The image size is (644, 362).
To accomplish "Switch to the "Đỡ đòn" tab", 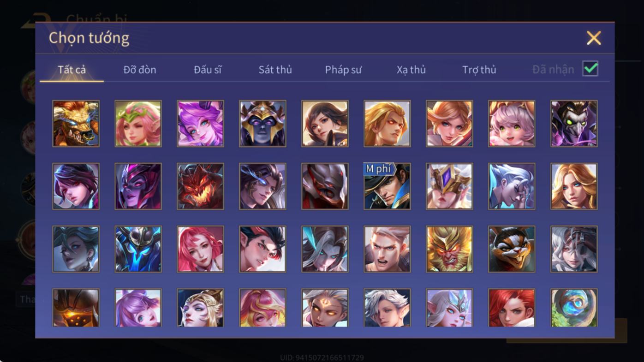I will click(x=140, y=70).
